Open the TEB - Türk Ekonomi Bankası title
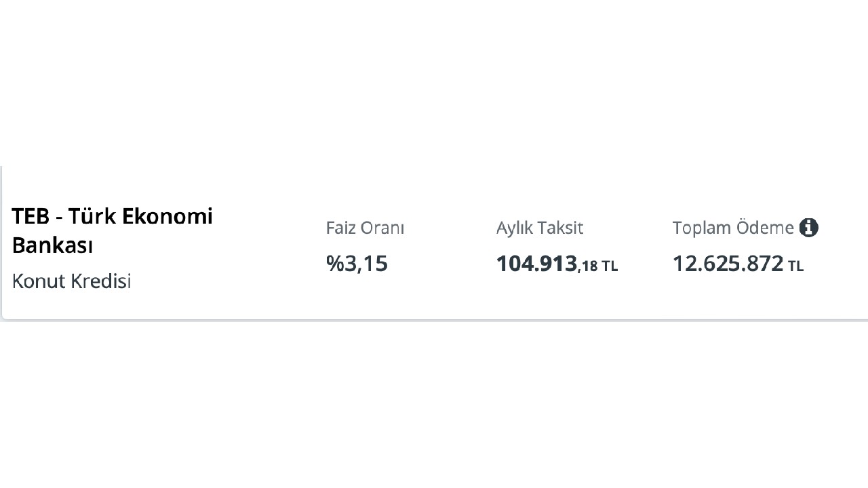This screenshot has height=488, width=868. click(x=113, y=230)
